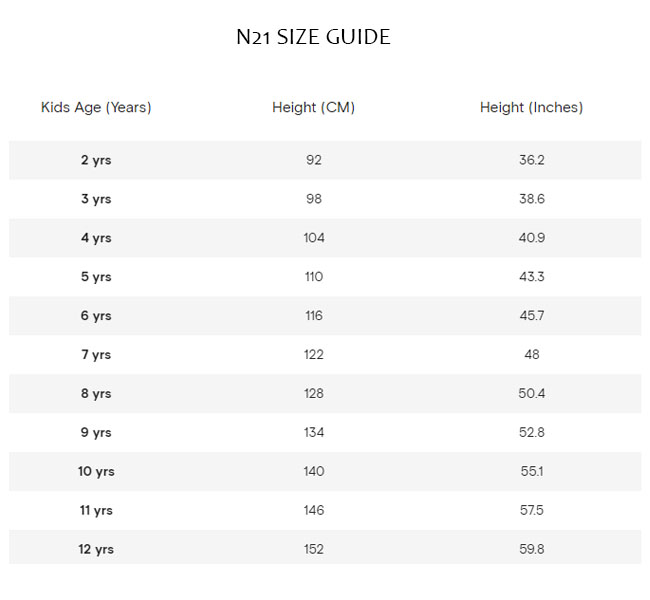The image size is (650, 600).
Task: Select the 5 yrs age cell
Action: [96, 277]
